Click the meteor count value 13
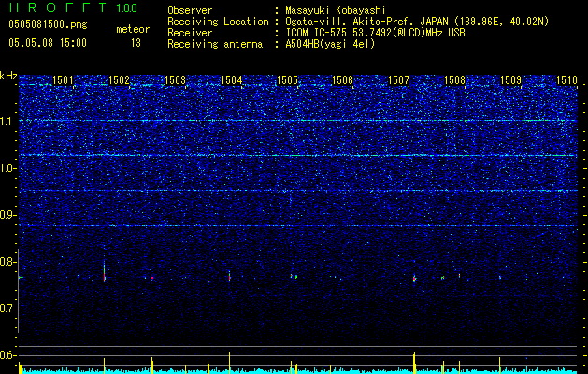This screenshot has width=588, height=374. (136, 43)
